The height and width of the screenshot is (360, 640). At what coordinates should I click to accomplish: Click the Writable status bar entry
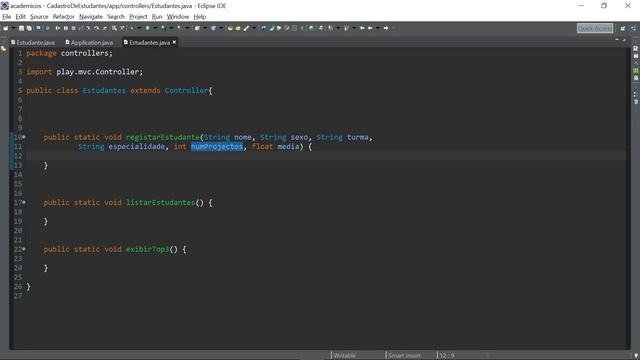click(x=345, y=356)
